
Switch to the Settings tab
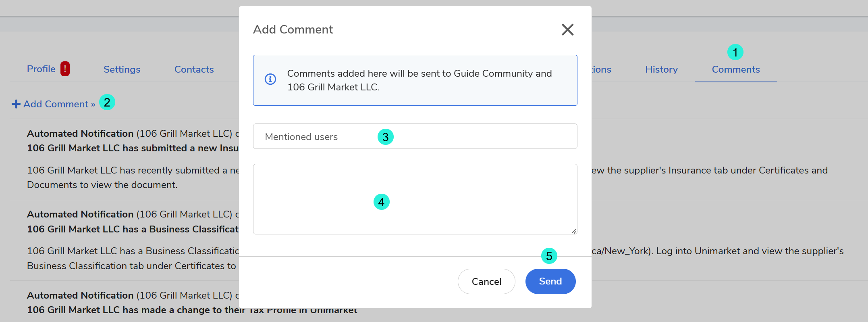(x=122, y=69)
